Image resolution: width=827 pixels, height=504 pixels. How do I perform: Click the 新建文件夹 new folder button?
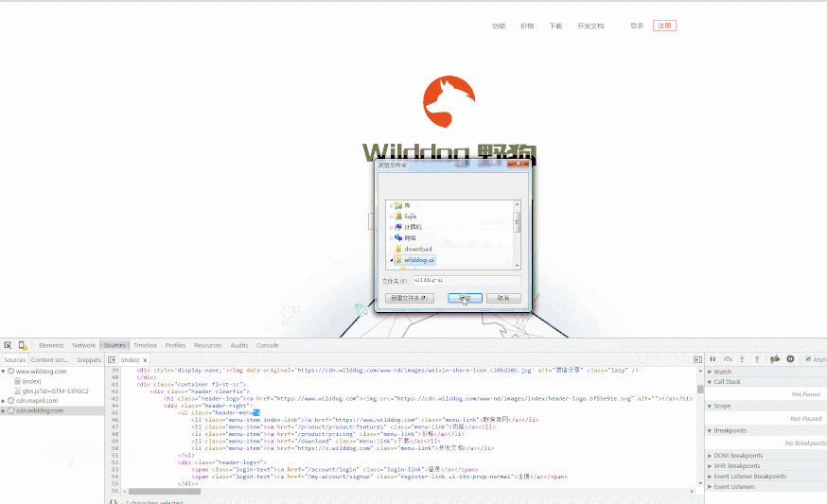[x=410, y=298]
